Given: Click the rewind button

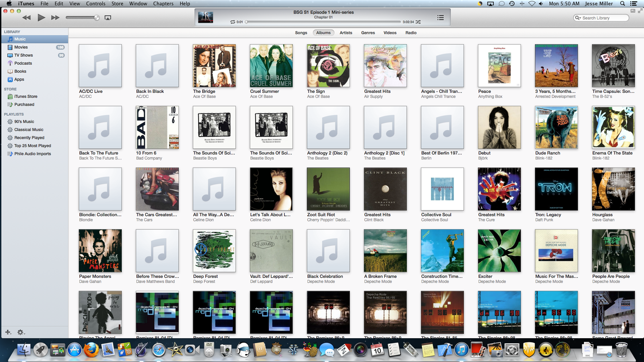Looking at the screenshot, I should [x=26, y=18].
